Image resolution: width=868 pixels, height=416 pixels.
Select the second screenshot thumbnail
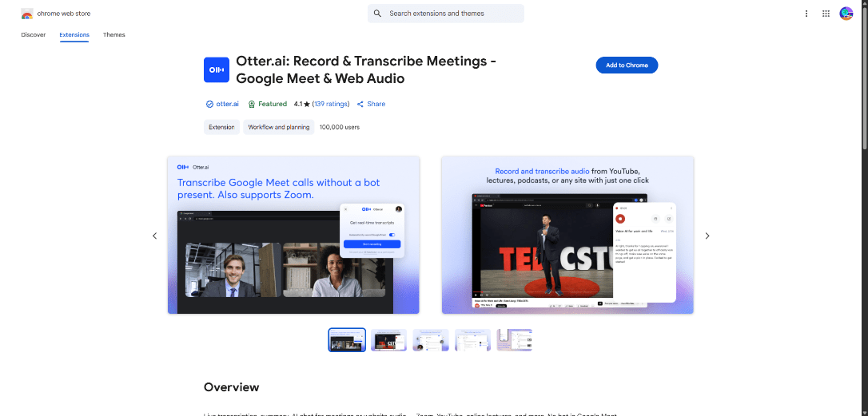coord(388,340)
